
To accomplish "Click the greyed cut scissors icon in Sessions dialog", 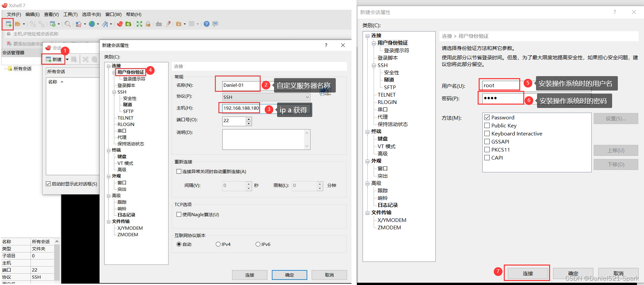I will [86, 59].
